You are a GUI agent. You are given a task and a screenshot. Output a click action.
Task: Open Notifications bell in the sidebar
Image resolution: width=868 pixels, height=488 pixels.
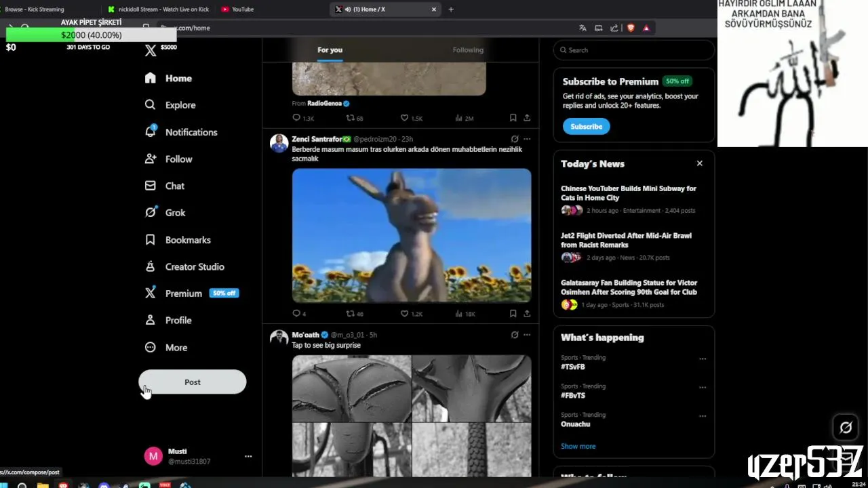[151, 131]
